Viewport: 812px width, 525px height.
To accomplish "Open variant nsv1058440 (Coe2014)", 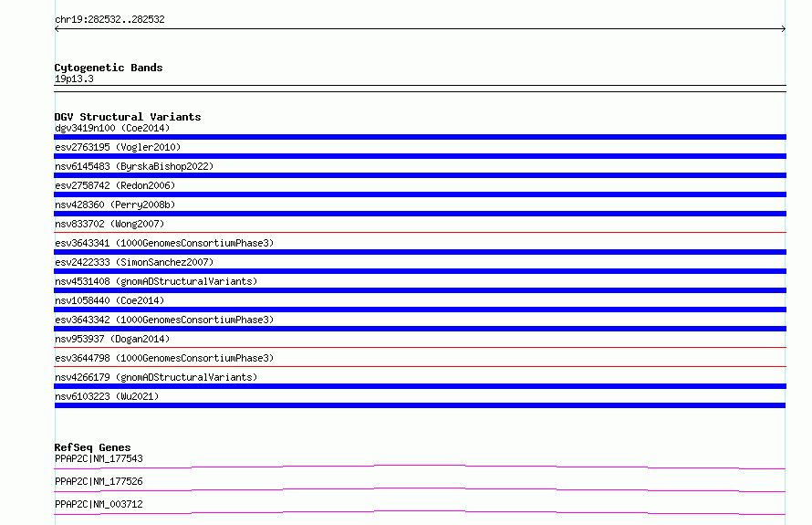I will 109,300.
